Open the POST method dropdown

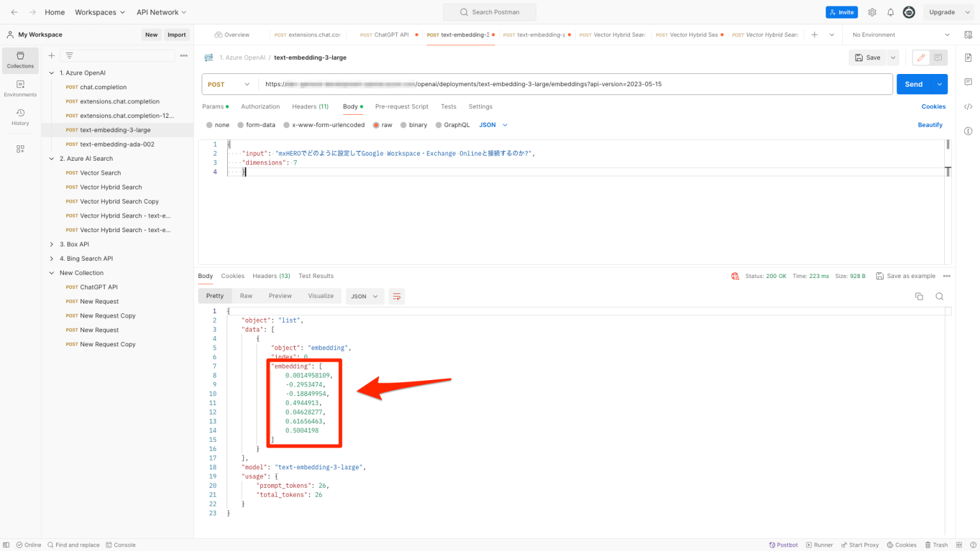(228, 84)
